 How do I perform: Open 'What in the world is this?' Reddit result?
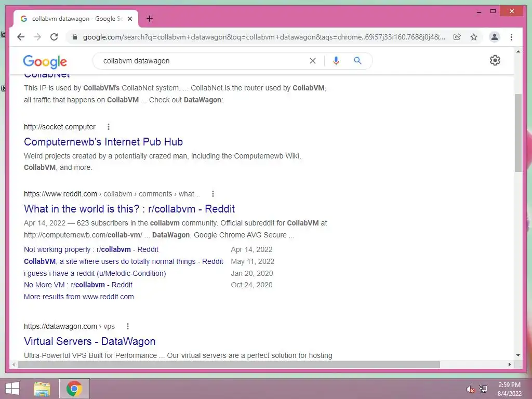129,209
